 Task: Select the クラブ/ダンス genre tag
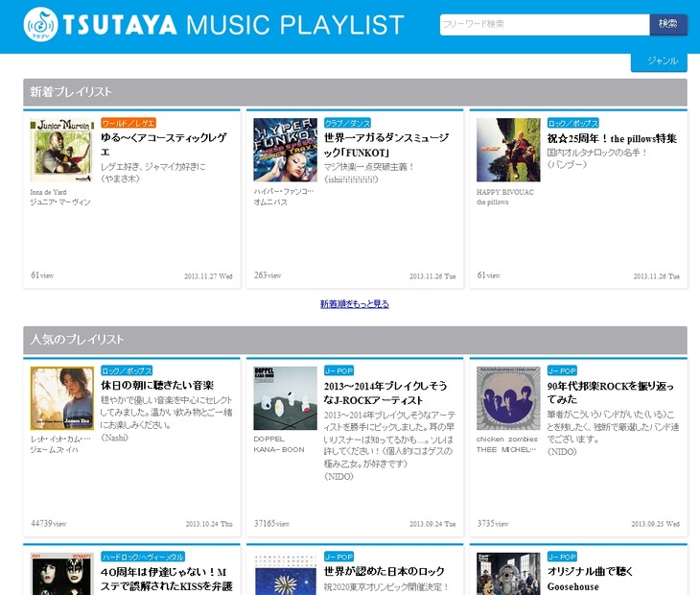[x=347, y=123]
